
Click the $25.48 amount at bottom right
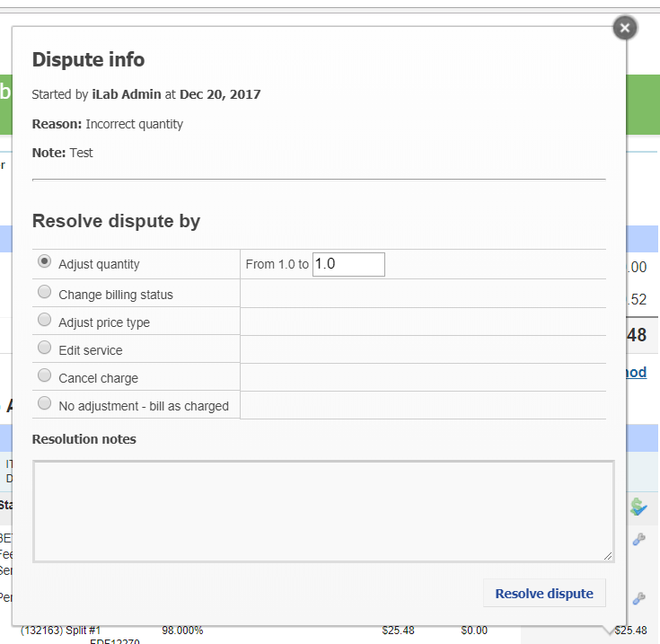[x=630, y=631]
